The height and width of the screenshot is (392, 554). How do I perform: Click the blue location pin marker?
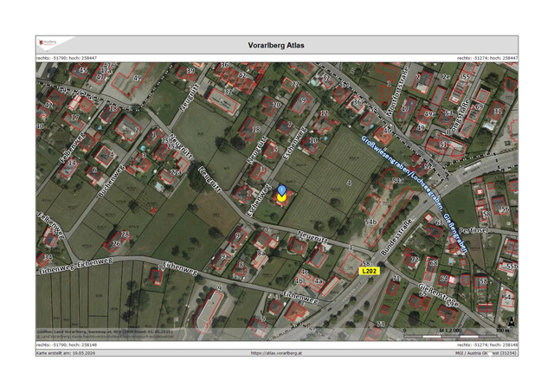click(x=281, y=190)
